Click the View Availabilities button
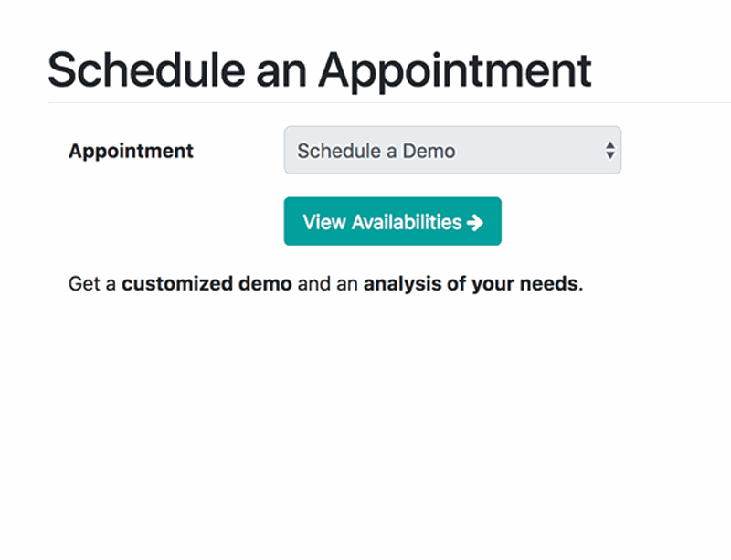 392,222
